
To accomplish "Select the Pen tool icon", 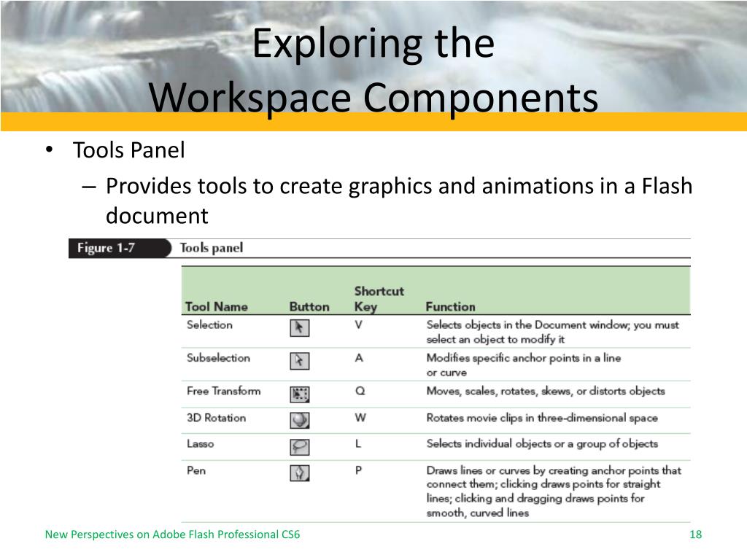I will (x=300, y=472).
